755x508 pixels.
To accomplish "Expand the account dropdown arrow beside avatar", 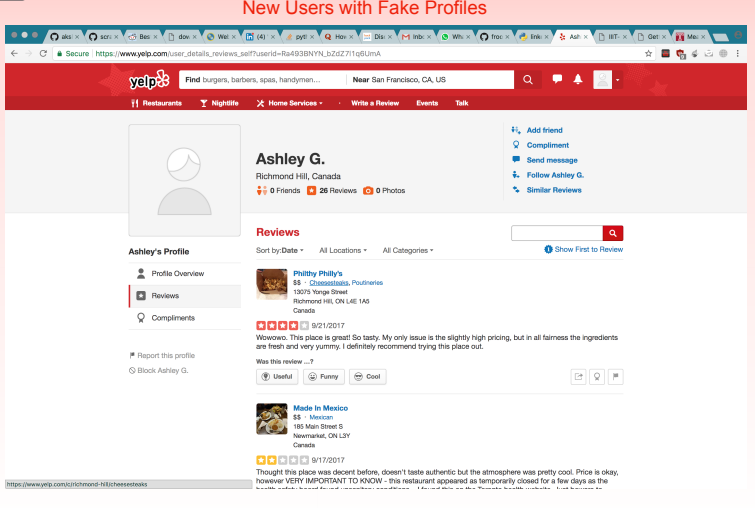I will [617, 80].
